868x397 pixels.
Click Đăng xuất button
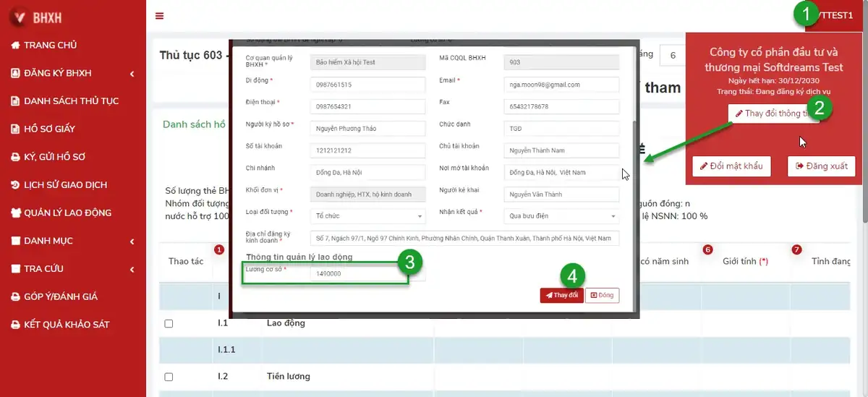(822, 166)
